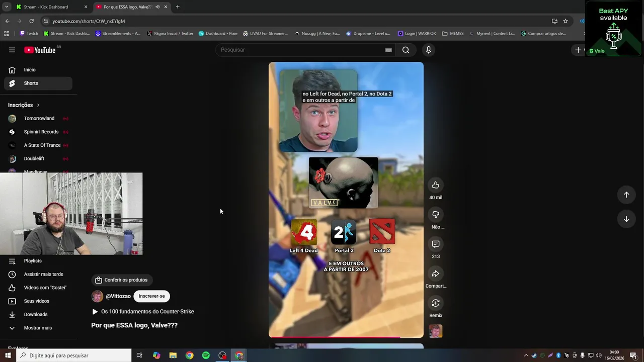Select Shorts in the sidebar
This screenshot has width=644, height=362.
pos(38,83)
